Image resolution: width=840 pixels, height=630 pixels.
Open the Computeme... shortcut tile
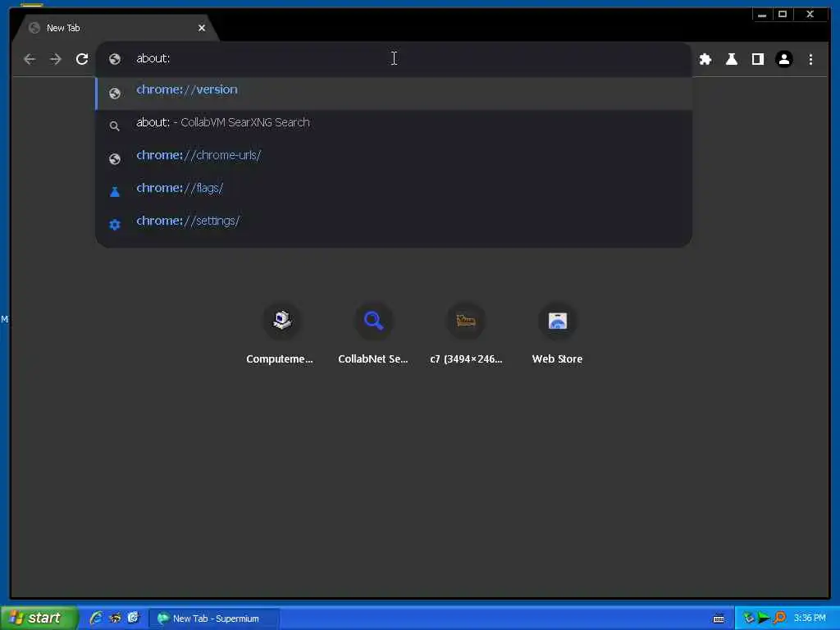(x=281, y=335)
